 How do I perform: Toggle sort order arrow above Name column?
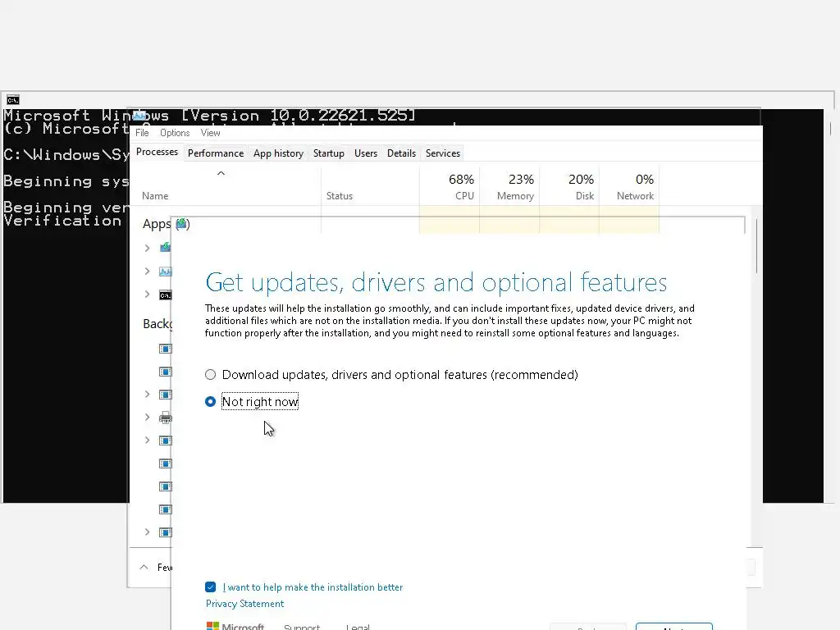tap(221, 173)
